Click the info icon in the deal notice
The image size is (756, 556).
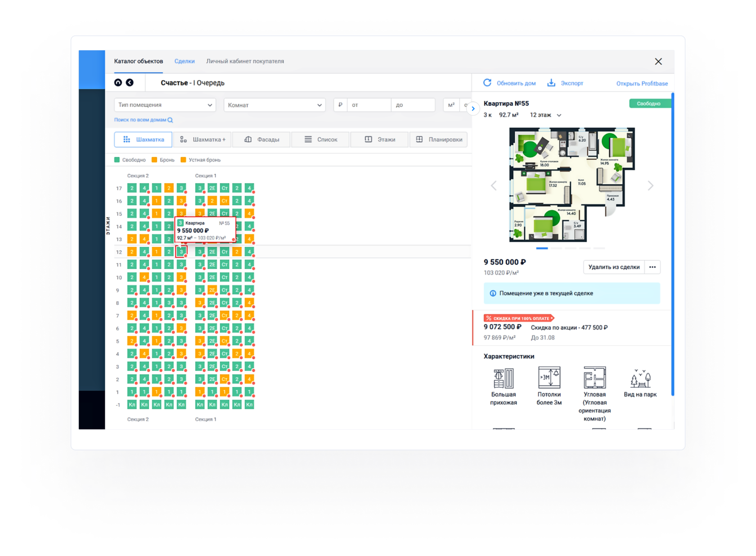[493, 293]
